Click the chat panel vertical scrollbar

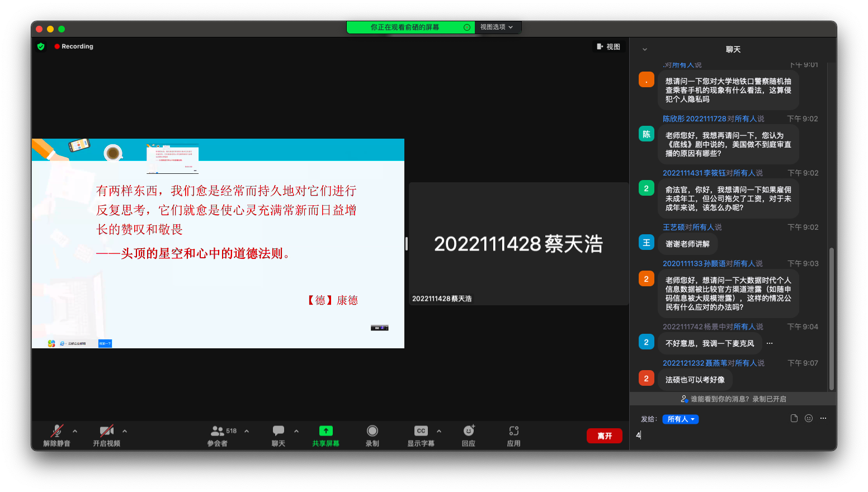pos(831,319)
